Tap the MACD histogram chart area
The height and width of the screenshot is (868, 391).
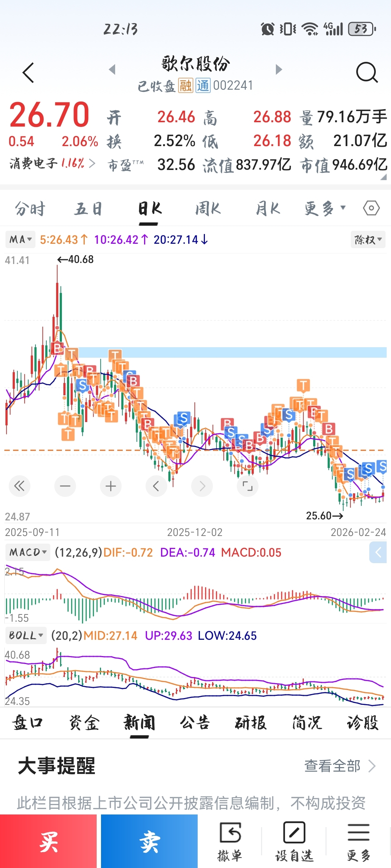195,593
